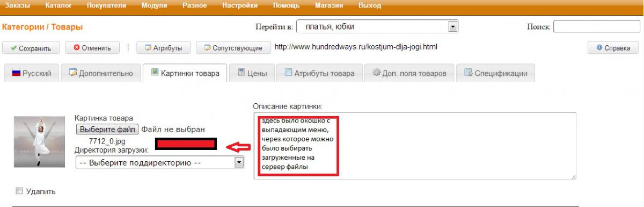
Task: Click the icon on Дополнительно tab
Action: (73, 73)
